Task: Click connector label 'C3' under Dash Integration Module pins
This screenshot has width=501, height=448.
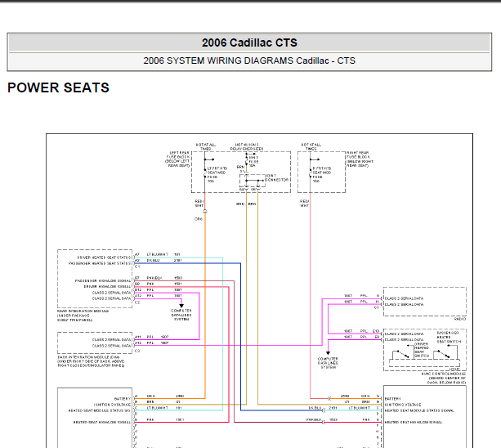Action: tap(137, 351)
